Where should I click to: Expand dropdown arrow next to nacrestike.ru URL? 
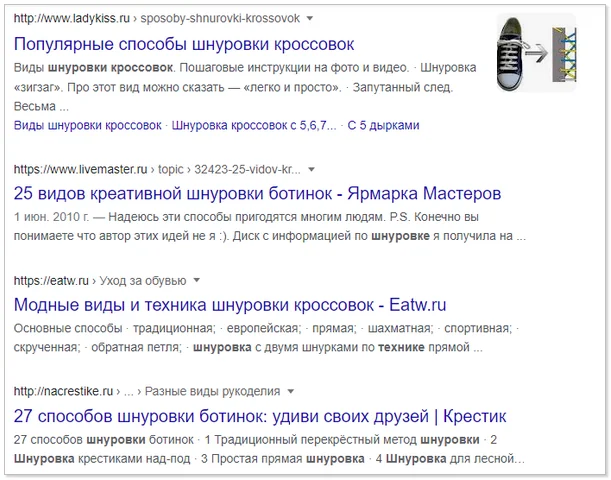coord(290,391)
